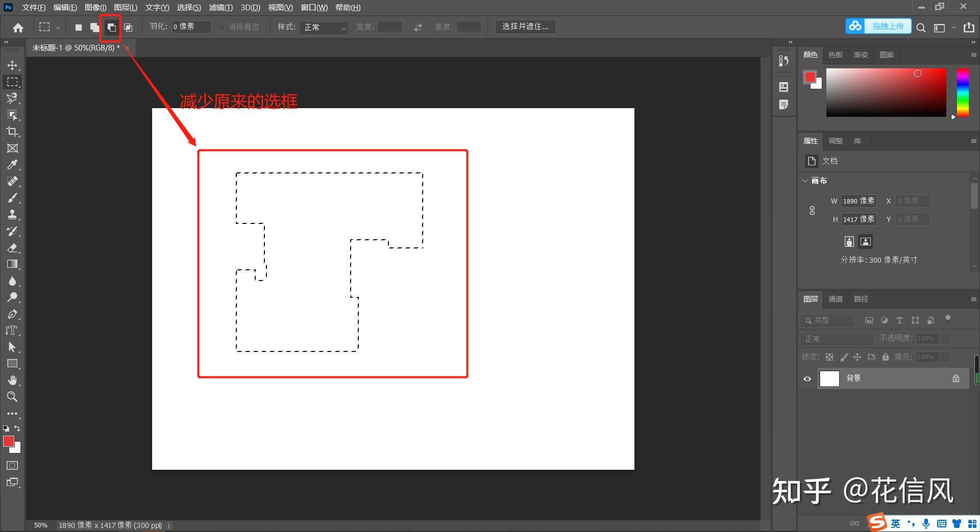Screen dimensions: 980x532
Task: Click the canvas width W field
Action: 859,201
